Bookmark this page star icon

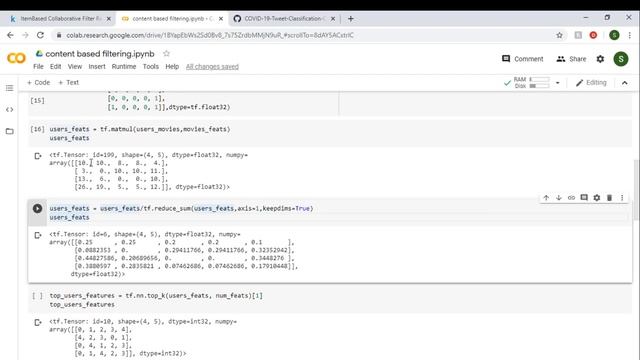(x=559, y=35)
